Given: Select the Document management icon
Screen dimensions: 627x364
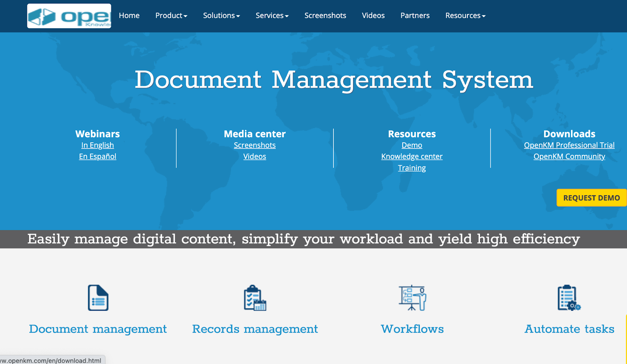Looking at the screenshot, I should pyautogui.click(x=98, y=298).
